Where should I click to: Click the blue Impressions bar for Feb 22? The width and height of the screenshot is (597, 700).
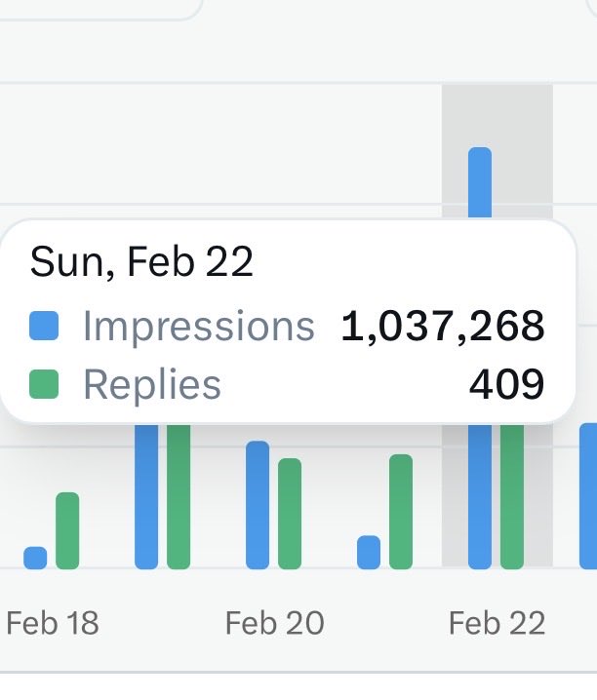480,496
